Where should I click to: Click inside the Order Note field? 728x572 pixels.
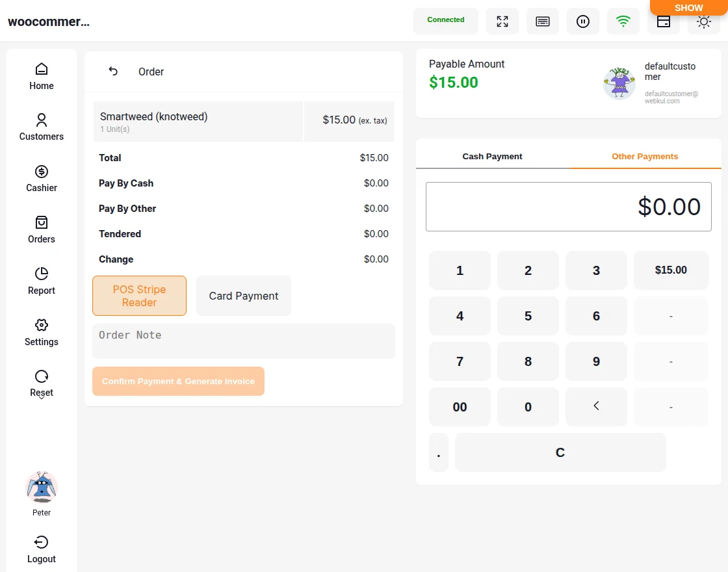click(x=243, y=341)
